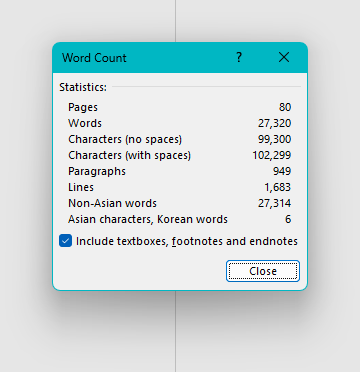360x372 pixels.
Task: Uncheck Include textboxes, footnotes and endnotes
Action: click(x=65, y=241)
